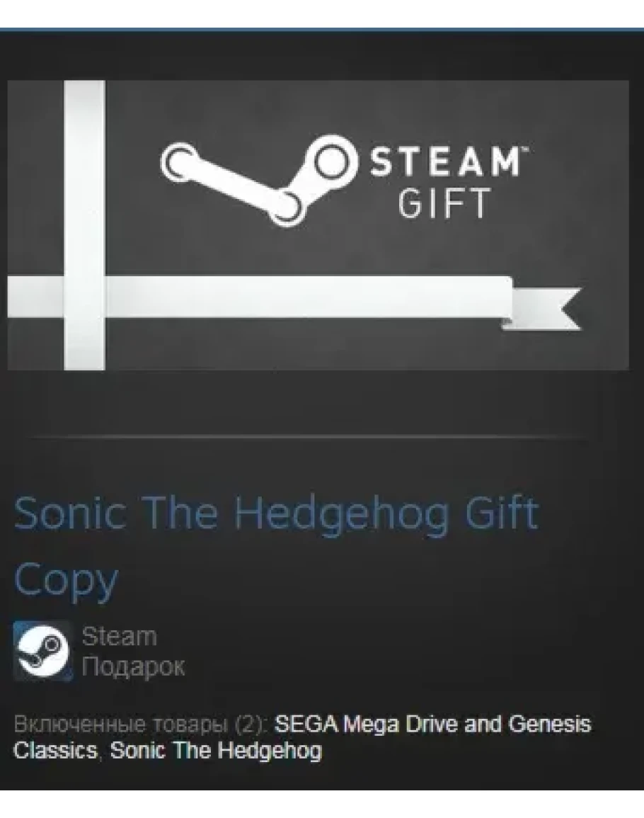Click the word Copy in the title

[67, 581]
